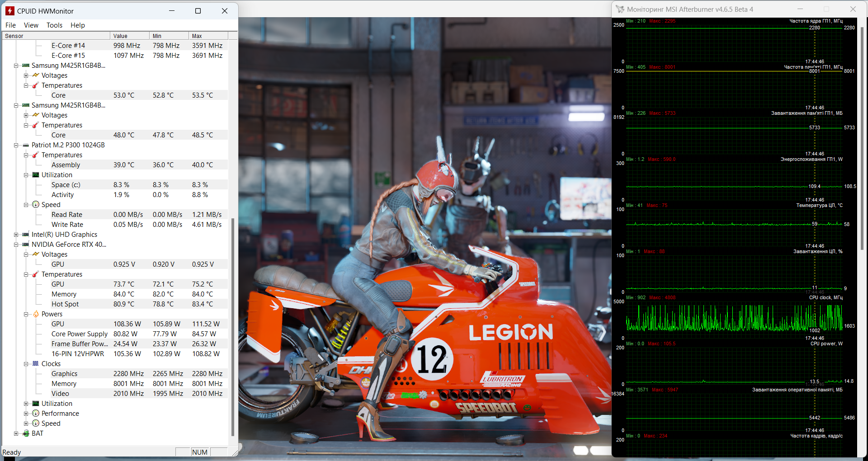Expand the BAT node
The height and width of the screenshot is (461, 868).
tap(16, 433)
